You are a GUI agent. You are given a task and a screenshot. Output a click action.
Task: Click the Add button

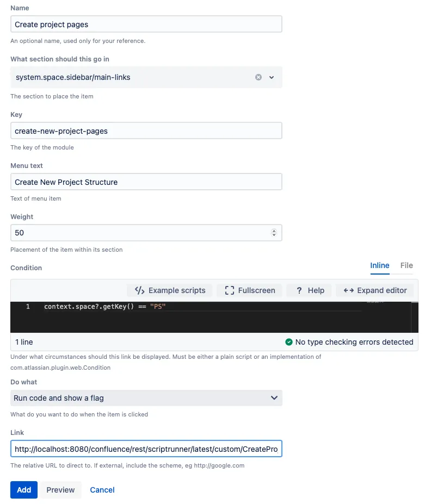point(24,489)
